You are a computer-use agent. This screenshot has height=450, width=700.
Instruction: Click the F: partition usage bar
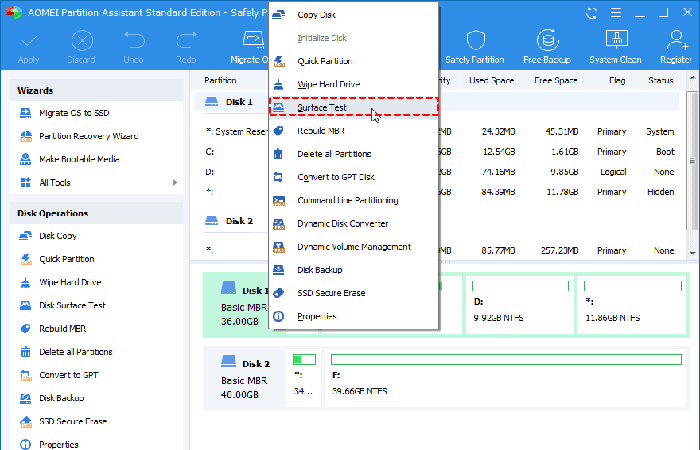coord(505,357)
